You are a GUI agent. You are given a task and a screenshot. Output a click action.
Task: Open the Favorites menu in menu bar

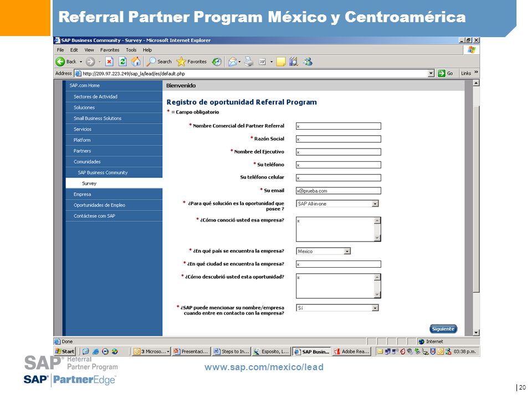110,50
